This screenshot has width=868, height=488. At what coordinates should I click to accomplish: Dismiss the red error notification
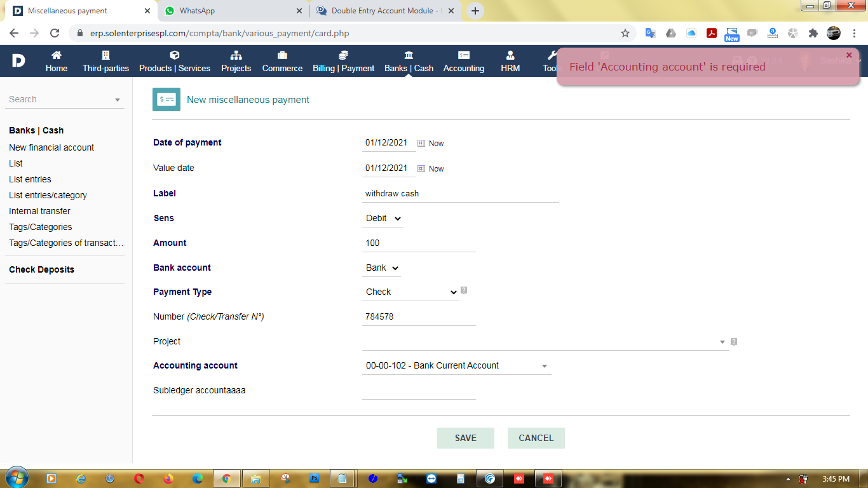click(849, 55)
